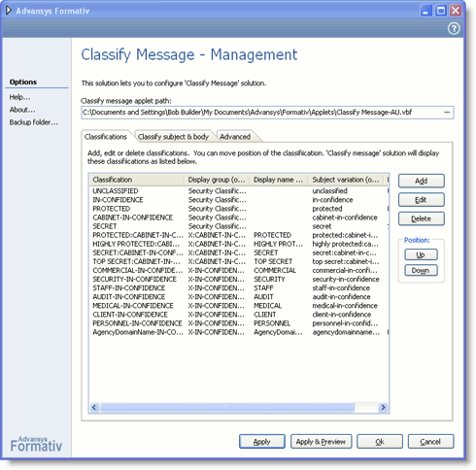
Task: Select PROTECTED:CABINET-IN-C... row
Action: click(x=239, y=235)
